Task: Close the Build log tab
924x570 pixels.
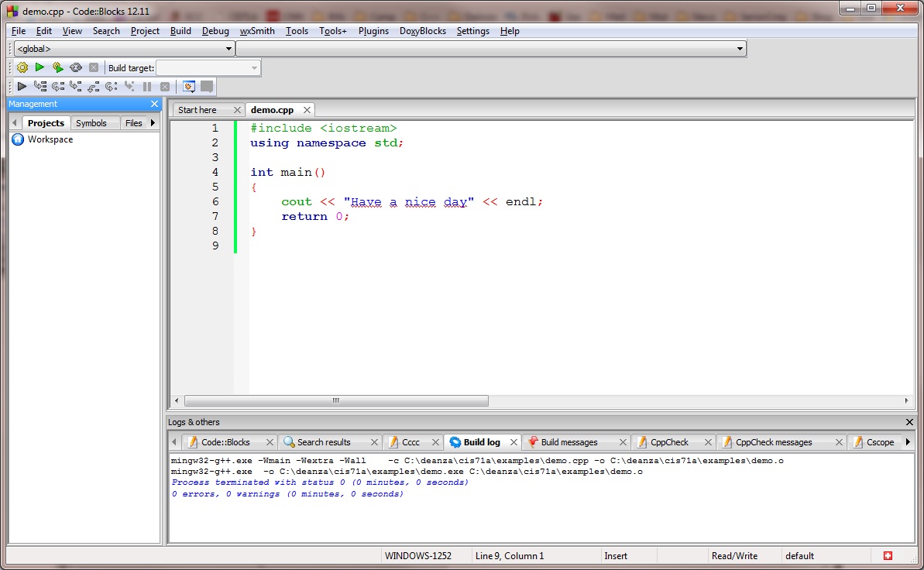Action: pyautogui.click(x=514, y=442)
